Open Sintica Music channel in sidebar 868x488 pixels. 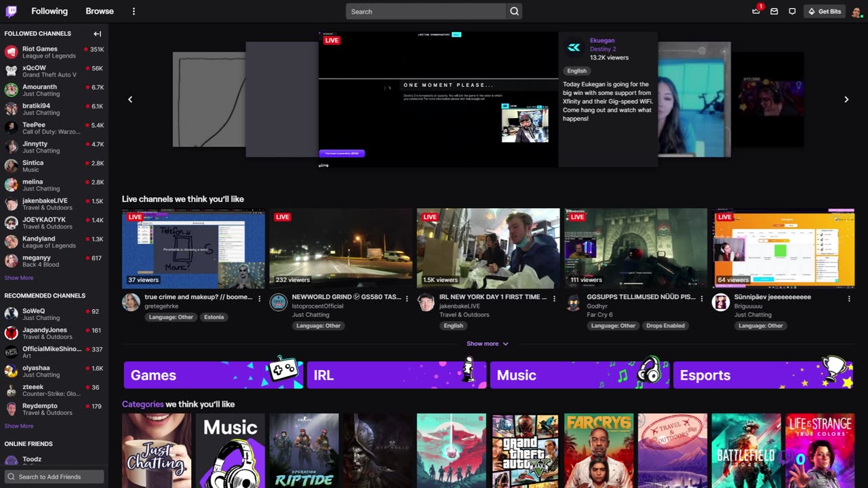(54, 166)
